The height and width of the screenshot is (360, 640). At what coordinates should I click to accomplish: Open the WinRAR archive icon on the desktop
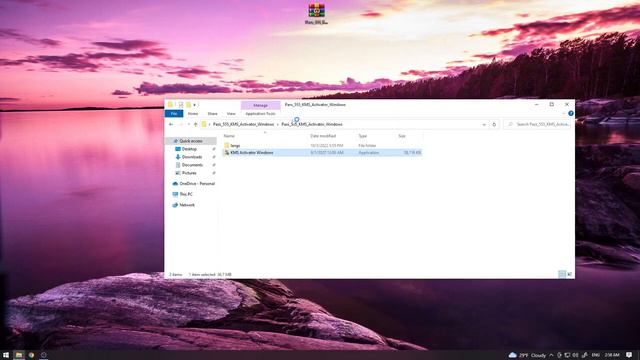point(316,13)
